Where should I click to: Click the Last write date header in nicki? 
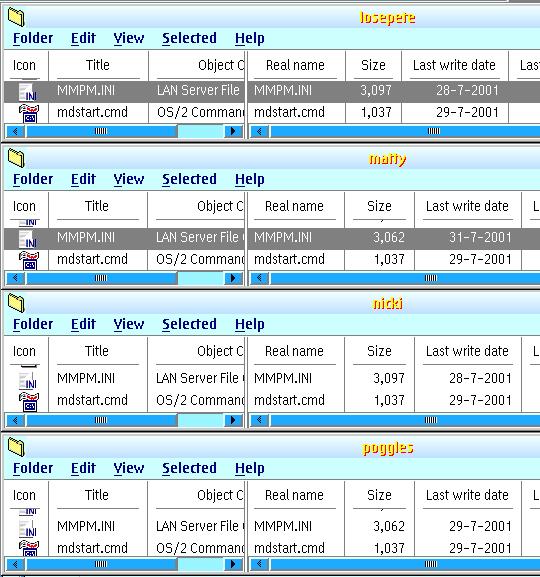467,351
